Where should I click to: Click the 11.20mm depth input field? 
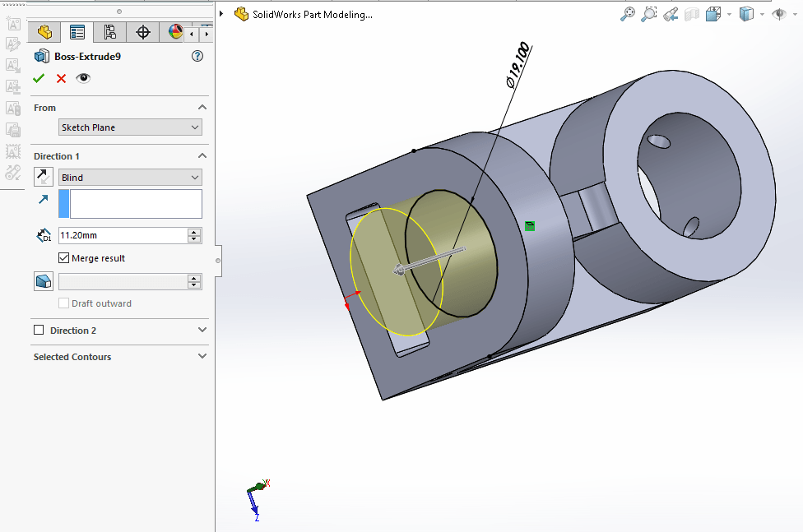pyautogui.click(x=122, y=235)
